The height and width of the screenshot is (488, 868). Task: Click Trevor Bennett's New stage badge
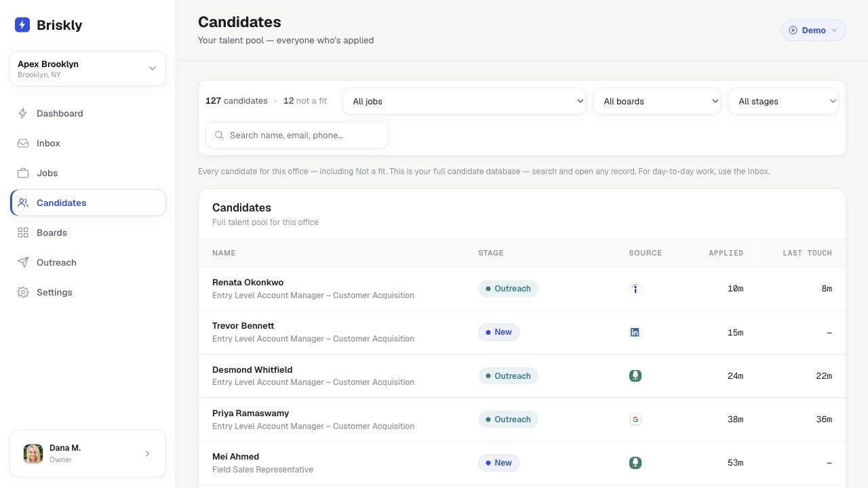[x=498, y=332]
